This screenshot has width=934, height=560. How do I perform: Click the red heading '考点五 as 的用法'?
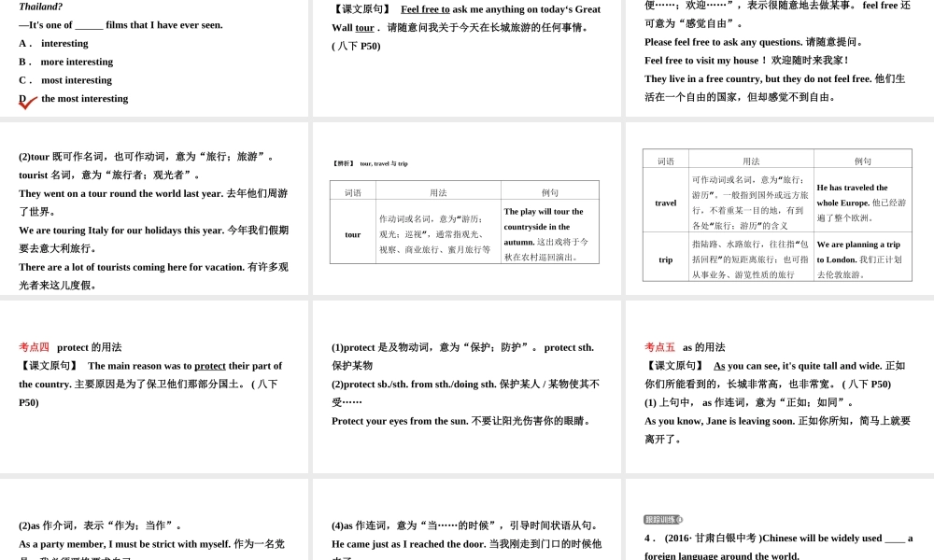pyautogui.click(x=685, y=347)
